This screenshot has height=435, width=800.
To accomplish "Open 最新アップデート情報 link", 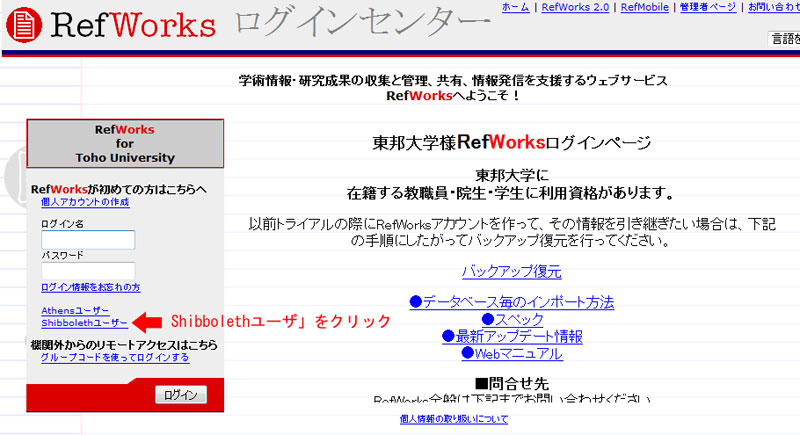I will click(512, 337).
